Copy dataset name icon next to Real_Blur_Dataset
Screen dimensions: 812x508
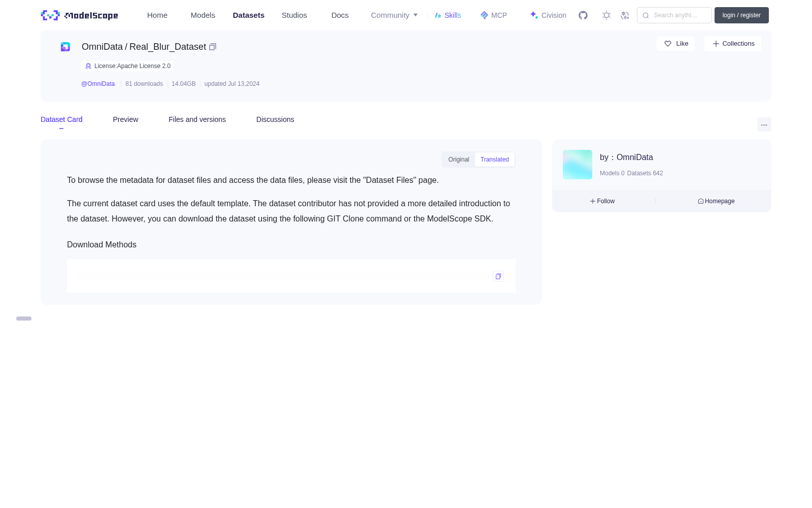[213, 47]
